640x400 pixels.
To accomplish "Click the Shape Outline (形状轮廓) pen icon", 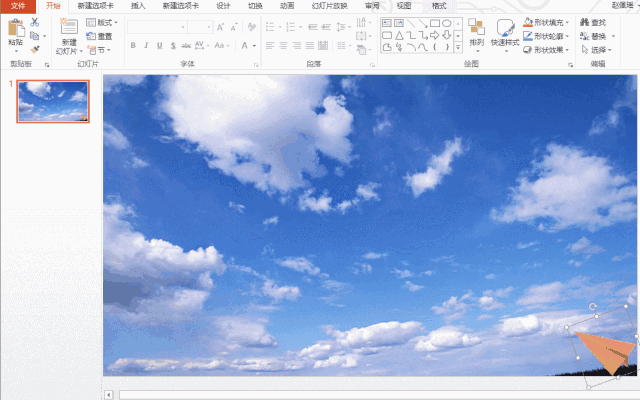I will point(528,36).
